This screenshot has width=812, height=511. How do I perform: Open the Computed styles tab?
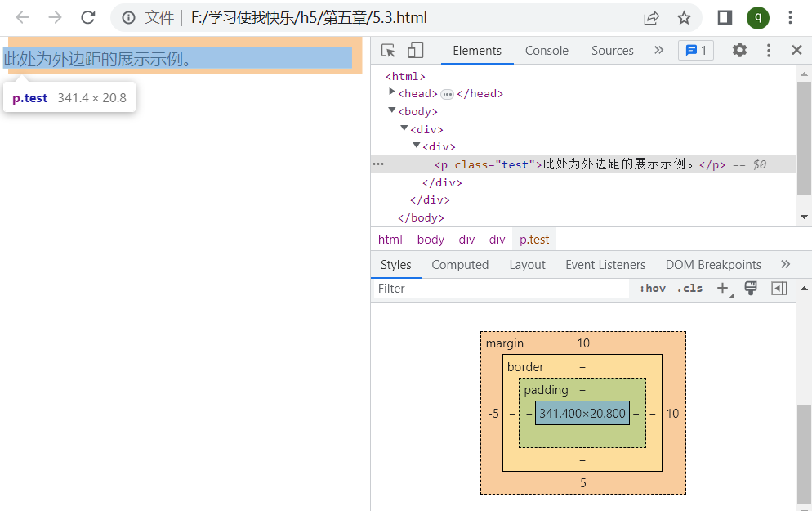[x=460, y=265]
